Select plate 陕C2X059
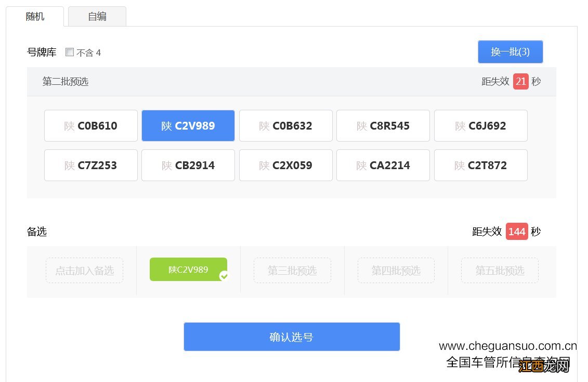This screenshot has height=382, width=588. [x=285, y=165]
